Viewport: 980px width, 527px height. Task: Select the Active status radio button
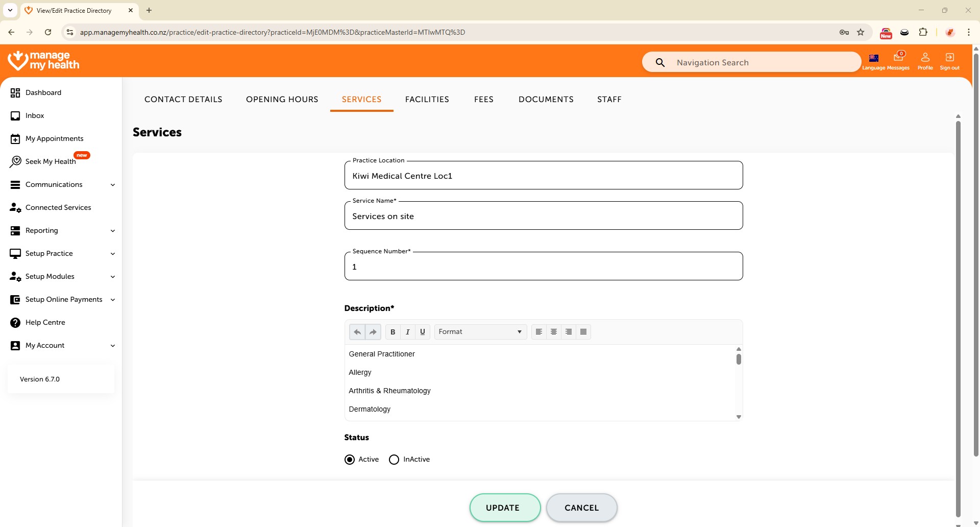350,460
